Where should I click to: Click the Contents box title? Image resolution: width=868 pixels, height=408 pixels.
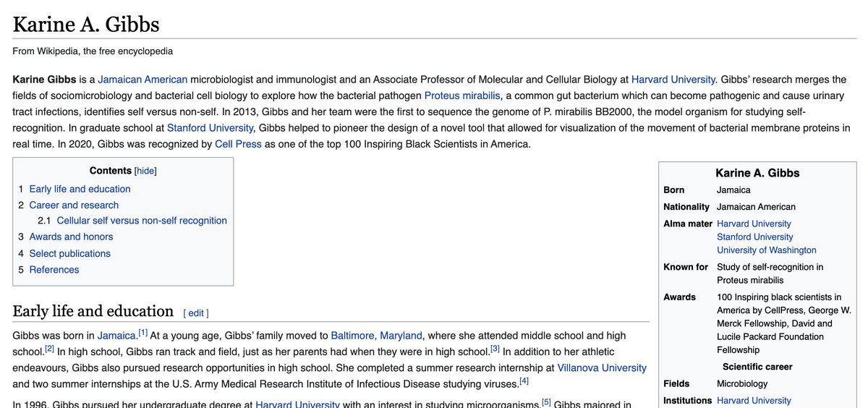pos(111,171)
